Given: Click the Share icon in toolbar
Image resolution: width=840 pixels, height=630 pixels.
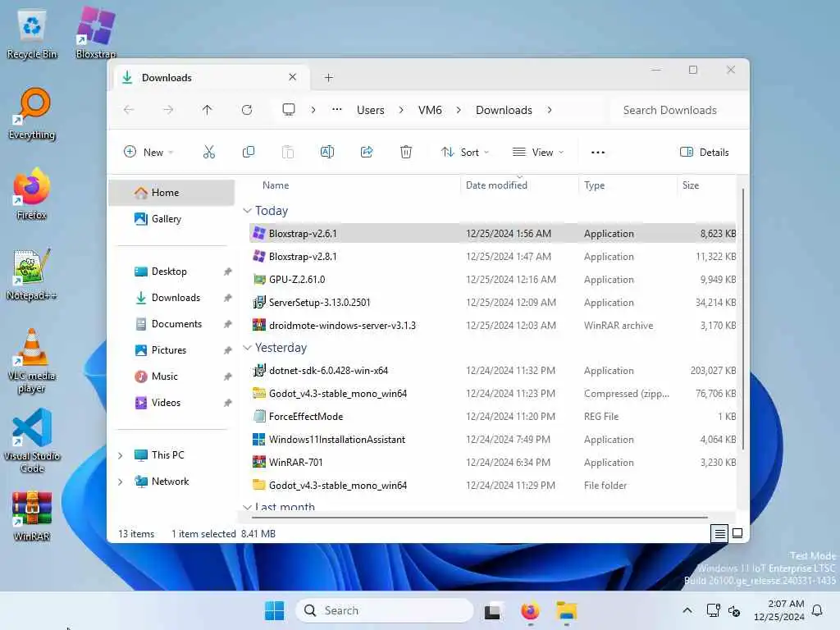Looking at the screenshot, I should coord(367,152).
